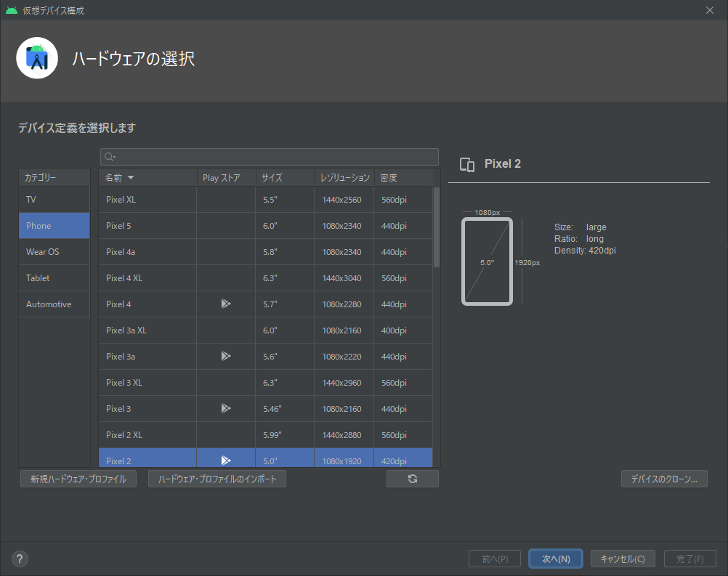The image size is (728, 576).
Task: Click 次へ(N) button
Action: pyautogui.click(x=556, y=559)
